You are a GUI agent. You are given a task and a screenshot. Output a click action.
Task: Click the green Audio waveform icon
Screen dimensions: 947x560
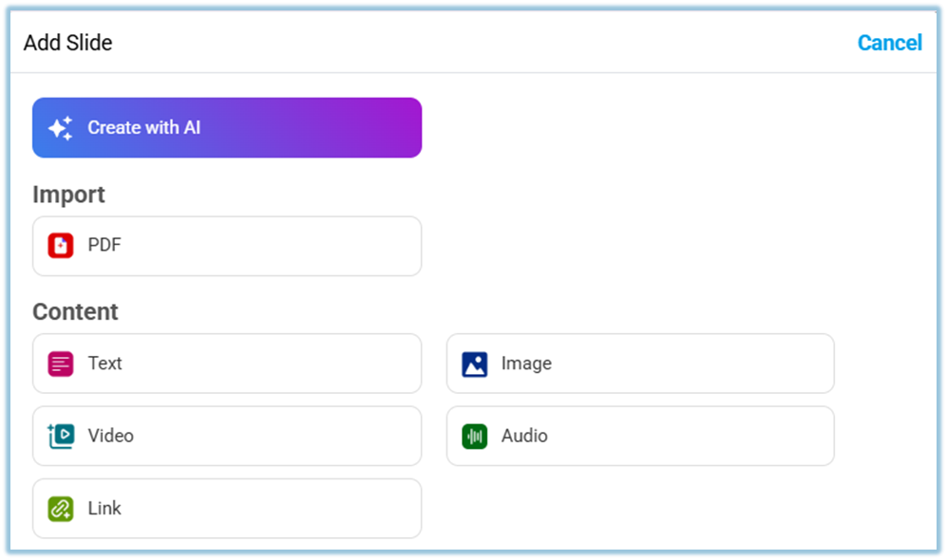click(x=474, y=437)
